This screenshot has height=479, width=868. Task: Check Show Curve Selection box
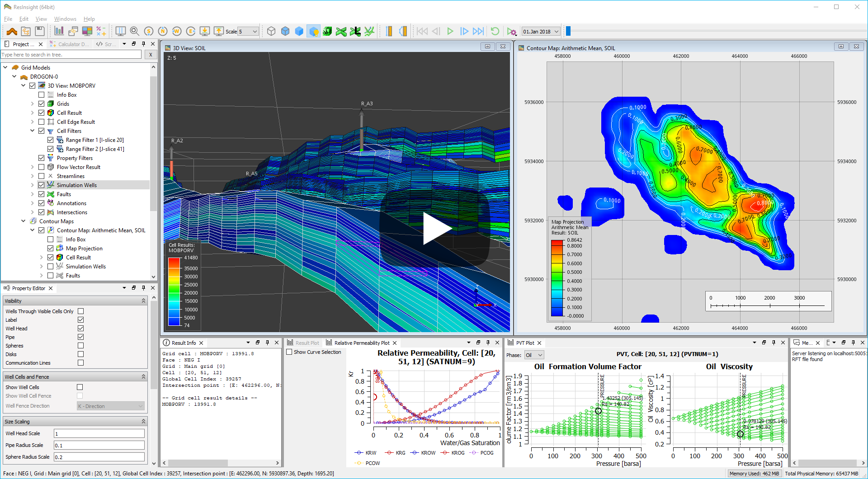[x=289, y=352]
